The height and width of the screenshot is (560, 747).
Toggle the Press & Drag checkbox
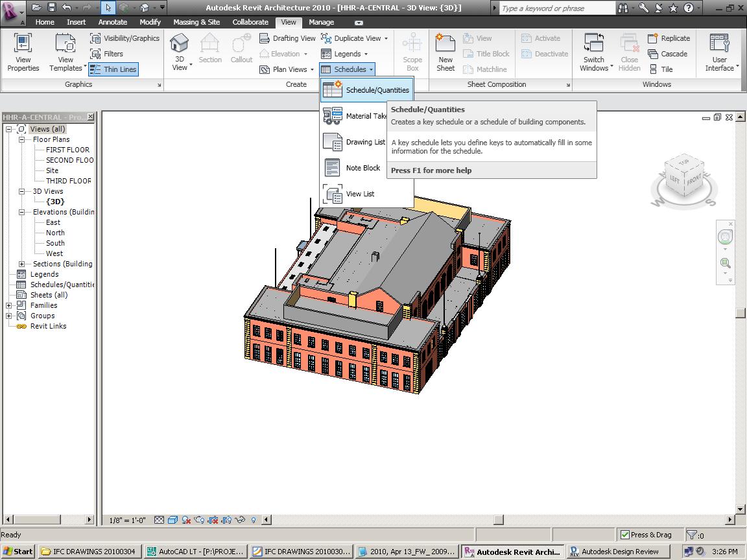pyautogui.click(x=625, y=535)
